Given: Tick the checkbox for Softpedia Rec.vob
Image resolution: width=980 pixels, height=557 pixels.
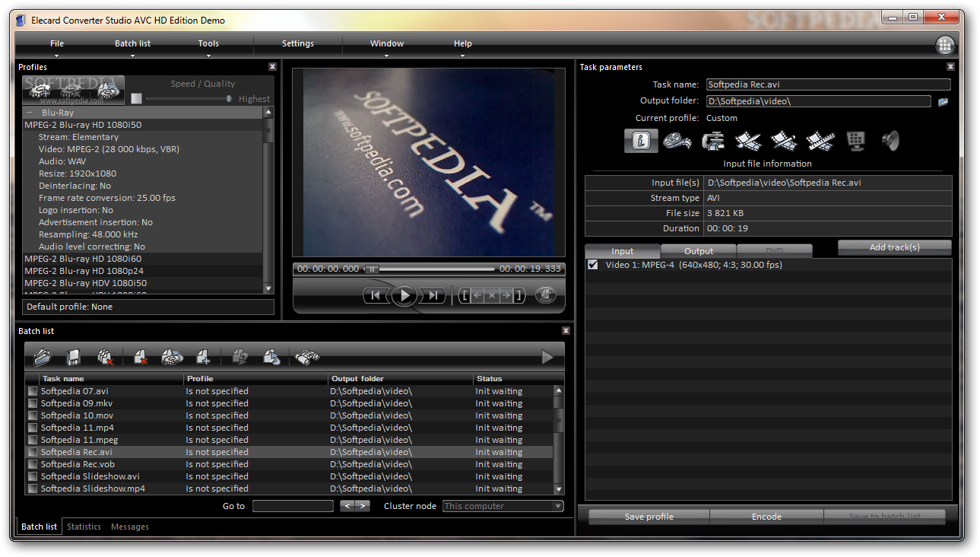Looking at the screenshot, I should coord(33,464).
